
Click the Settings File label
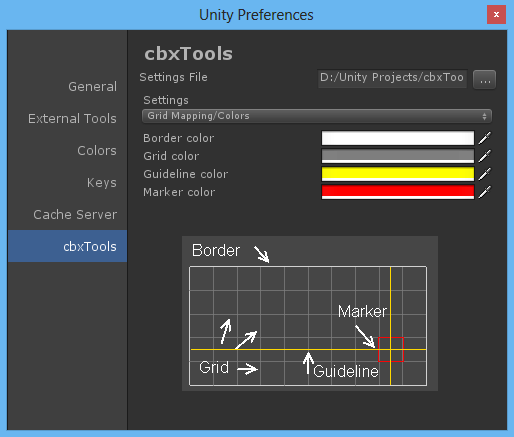[x=173, y=77]
